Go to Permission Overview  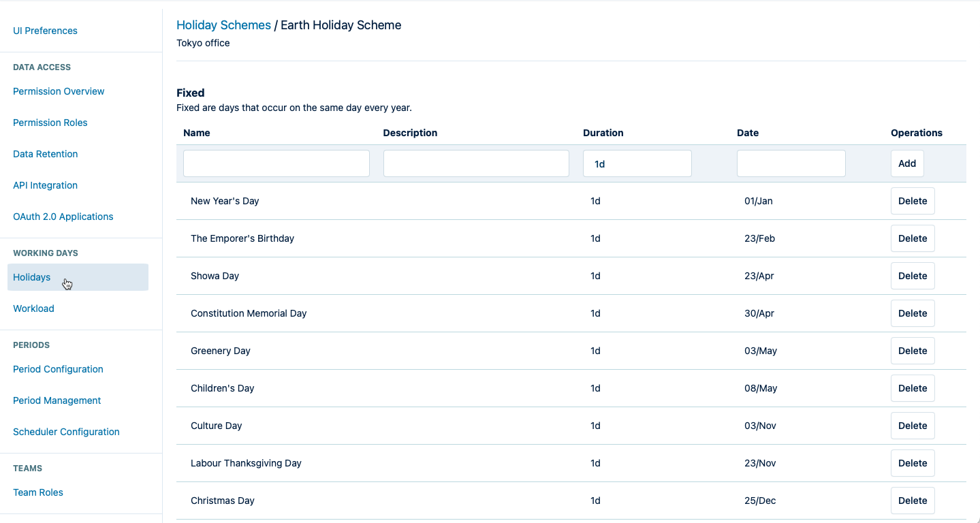point(59,91)
